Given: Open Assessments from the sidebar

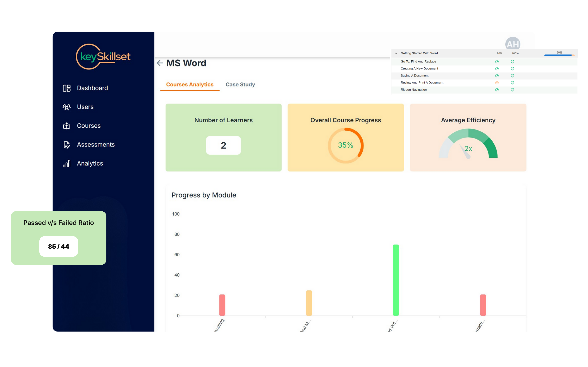Looking at the screenshot, I should [96, 145].
